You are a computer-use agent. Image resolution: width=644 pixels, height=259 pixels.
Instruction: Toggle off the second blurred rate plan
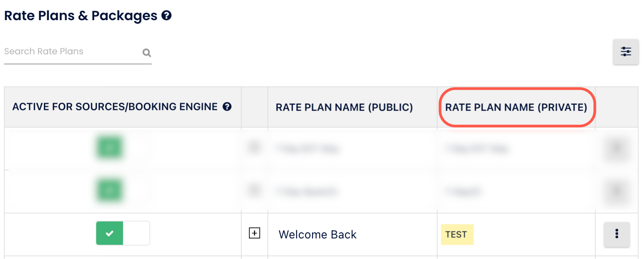pos(109,190)
